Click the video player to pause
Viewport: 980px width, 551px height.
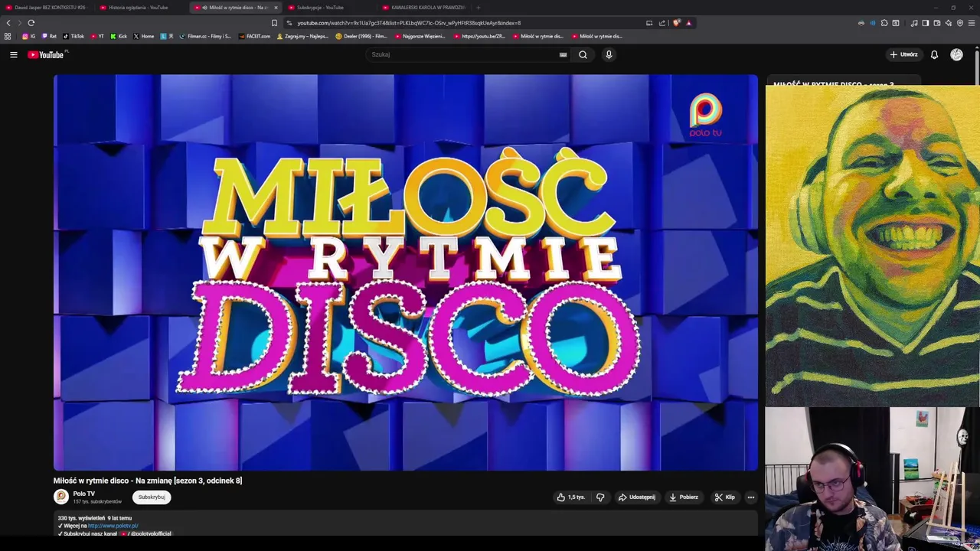(x=406, y=272)
